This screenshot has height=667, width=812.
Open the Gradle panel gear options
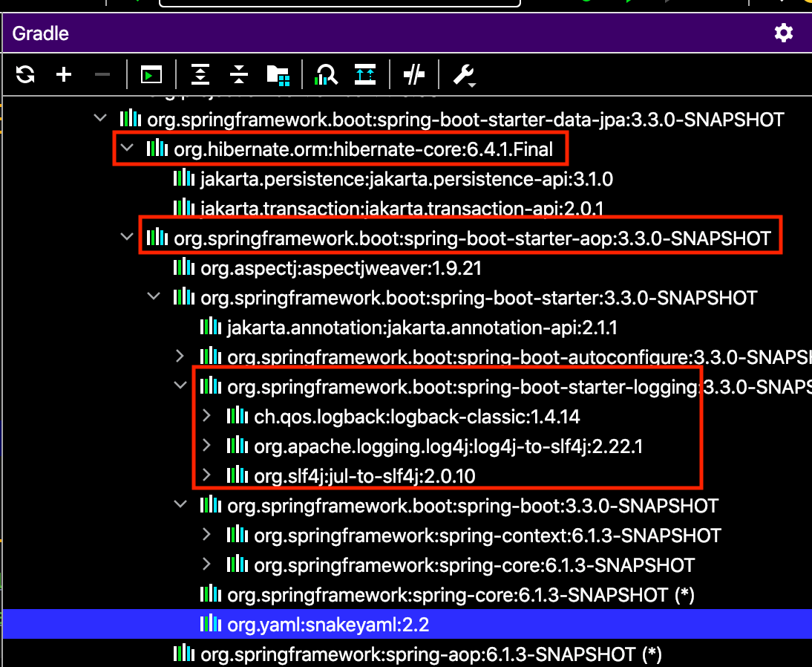click(784, 33)
